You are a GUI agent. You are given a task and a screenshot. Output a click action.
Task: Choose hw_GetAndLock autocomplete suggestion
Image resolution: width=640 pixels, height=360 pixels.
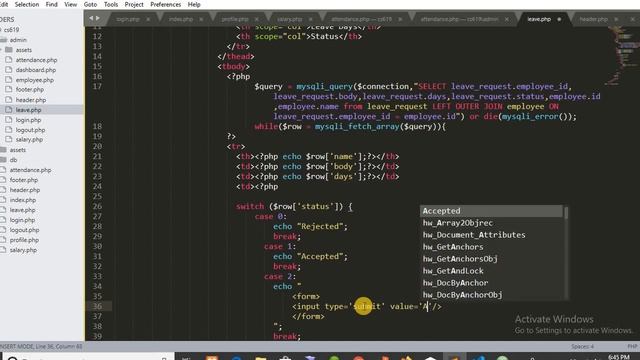491,271
